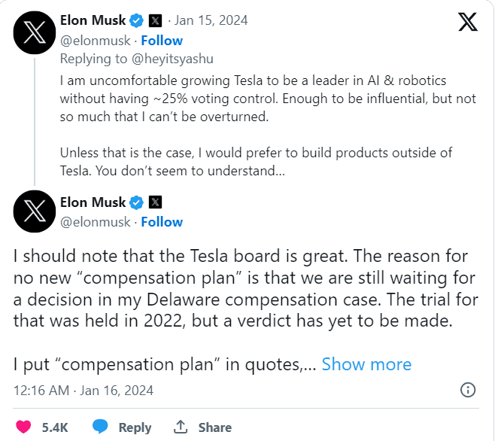Click the info circle icon
This screenshot has width=504, height=441.
[x=467, y=390]
